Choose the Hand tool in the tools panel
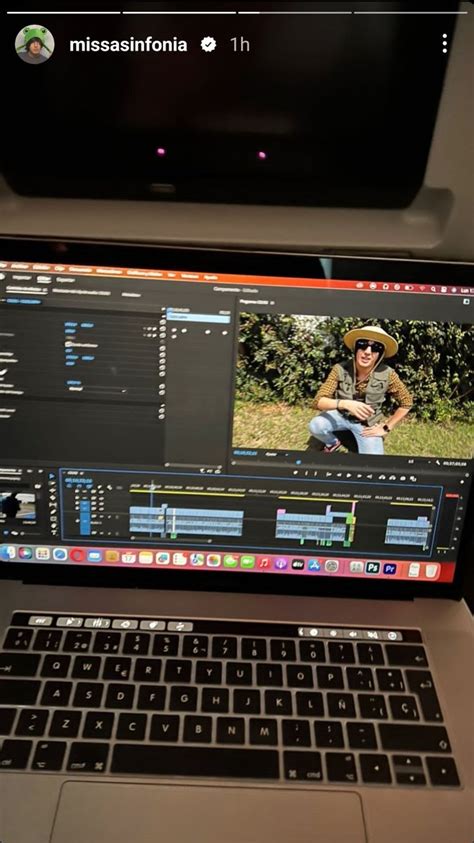The width and height of the screenshot is (474, 843). click(x=53, y=525)
